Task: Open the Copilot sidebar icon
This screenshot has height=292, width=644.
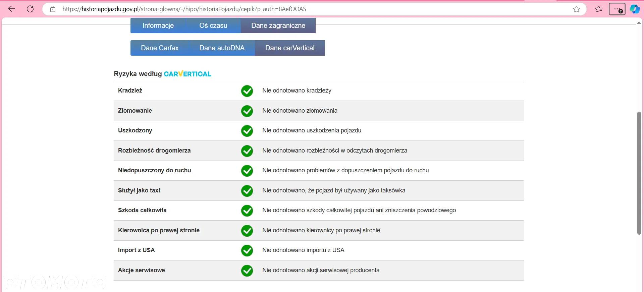Action: point(635,9)
